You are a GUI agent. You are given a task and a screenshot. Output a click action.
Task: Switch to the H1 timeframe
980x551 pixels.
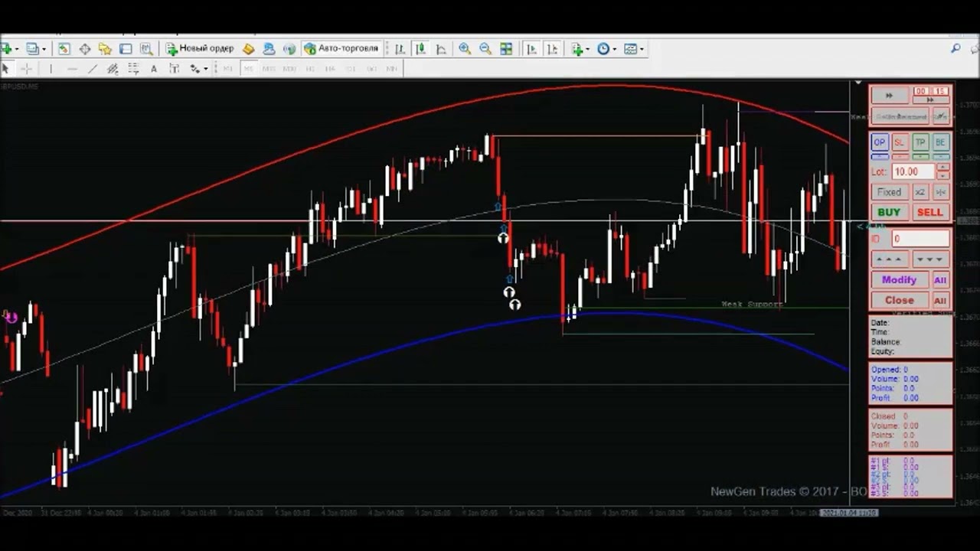(310, 69)
